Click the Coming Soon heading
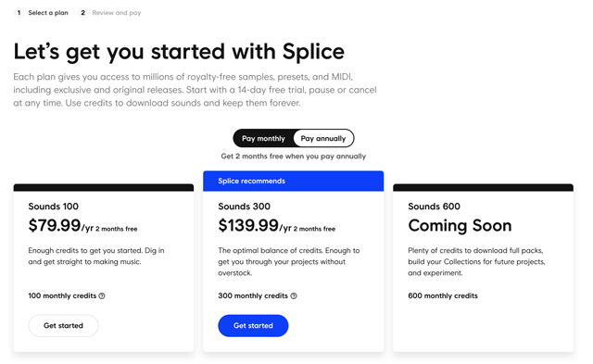 pyautogui.click(x=460, y=226)
